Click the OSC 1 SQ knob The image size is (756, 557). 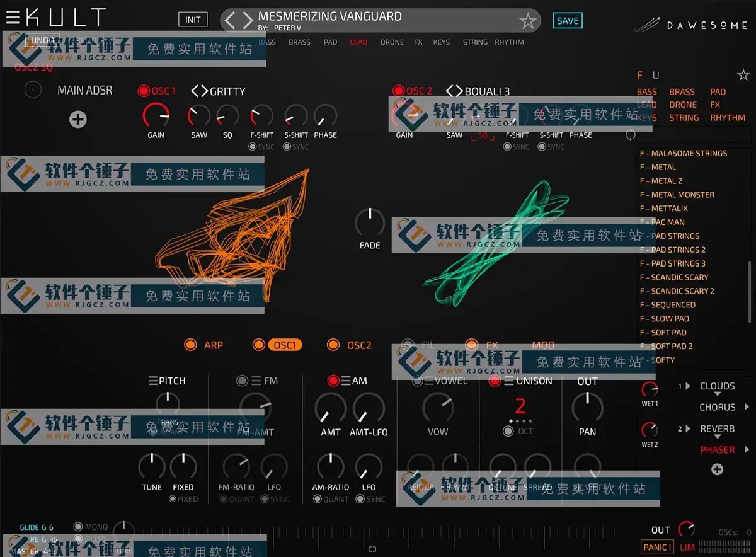[227, 117]
